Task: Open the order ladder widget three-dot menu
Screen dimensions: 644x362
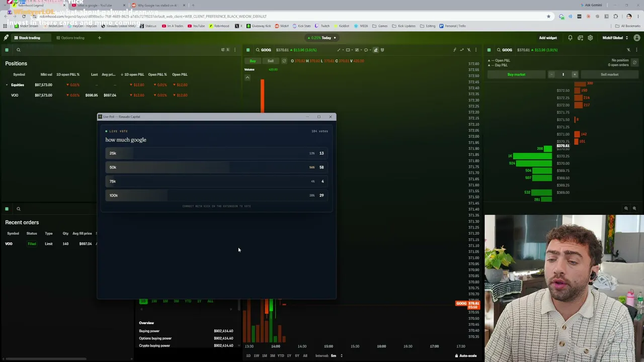Action: [636, 50]
